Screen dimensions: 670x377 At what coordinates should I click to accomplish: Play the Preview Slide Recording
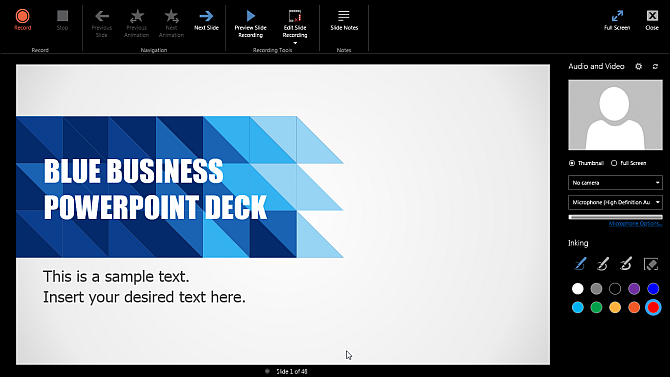[250, 16]
